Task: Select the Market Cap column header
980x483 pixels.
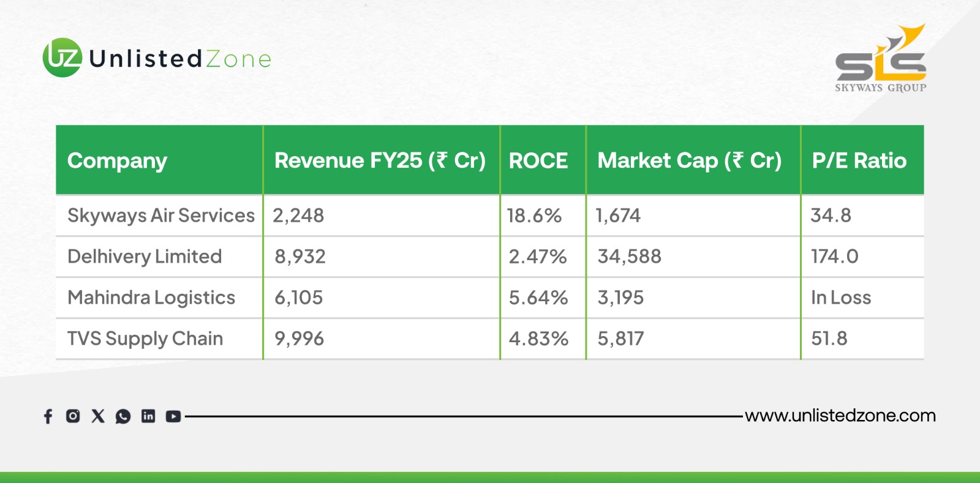Action: (x=690, y=160)
